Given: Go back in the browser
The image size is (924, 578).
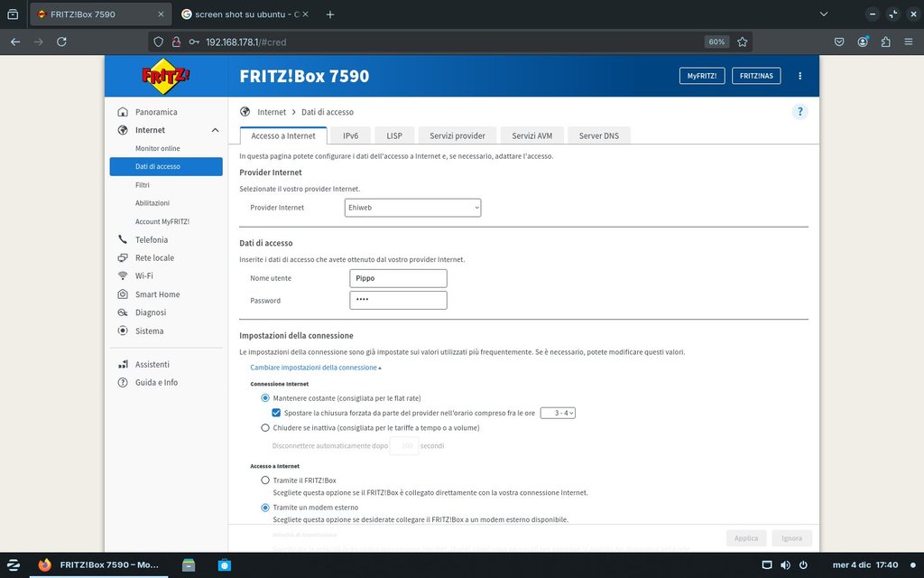Looking at the screenshot, I should (15, 42).
